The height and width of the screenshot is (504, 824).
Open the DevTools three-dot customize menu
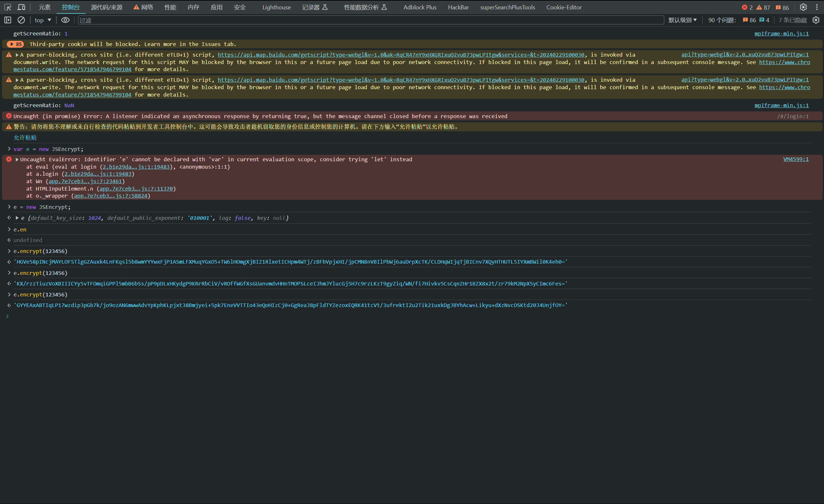point(817,7)
